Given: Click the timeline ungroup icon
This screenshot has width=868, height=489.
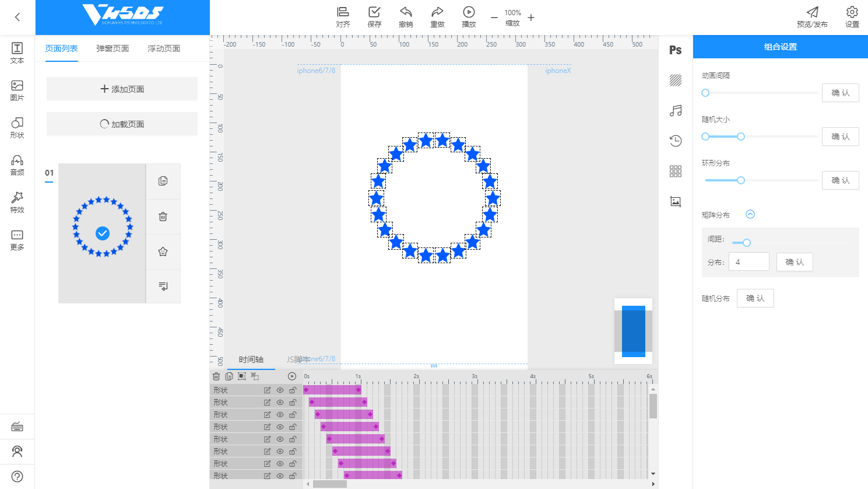Looking at the screenshot, I should 255,376.
